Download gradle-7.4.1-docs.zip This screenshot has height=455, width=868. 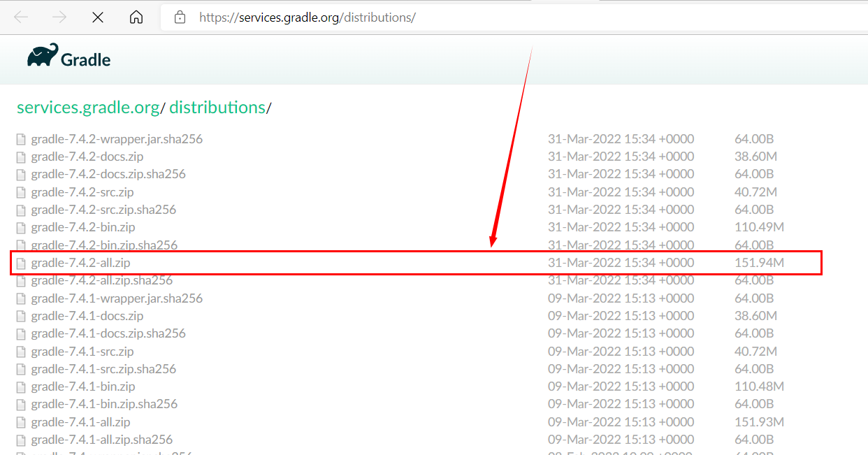point(87,315)
